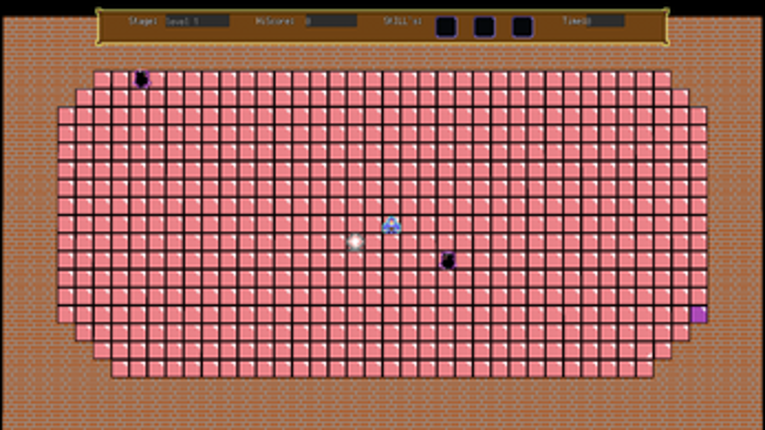765x430 pixels.
Task: Click the Stage level display field
Action: (x=197, y=21)
